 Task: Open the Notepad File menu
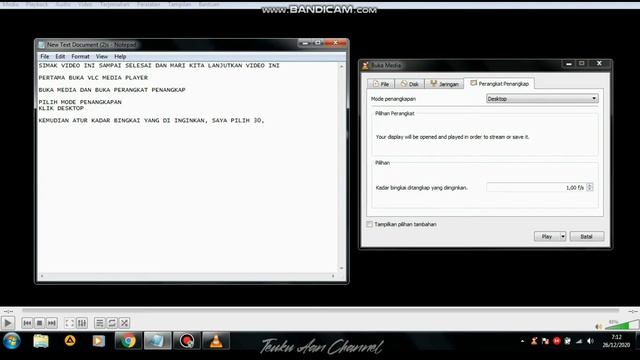(x=44, y=56)
